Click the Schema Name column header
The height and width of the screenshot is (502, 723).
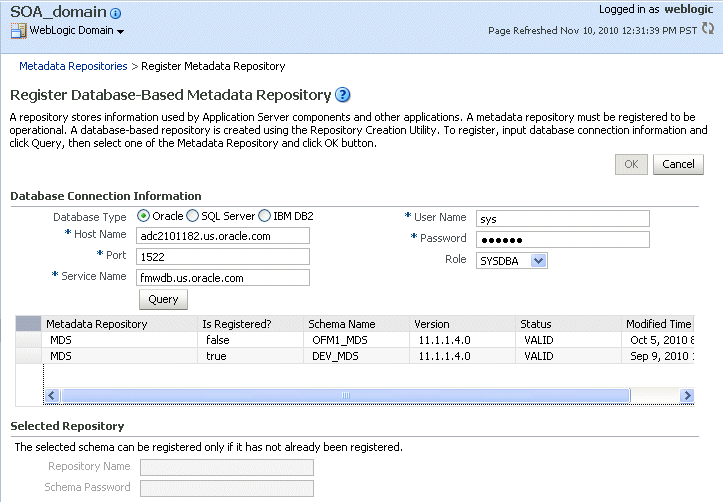(x=357, y=324)
